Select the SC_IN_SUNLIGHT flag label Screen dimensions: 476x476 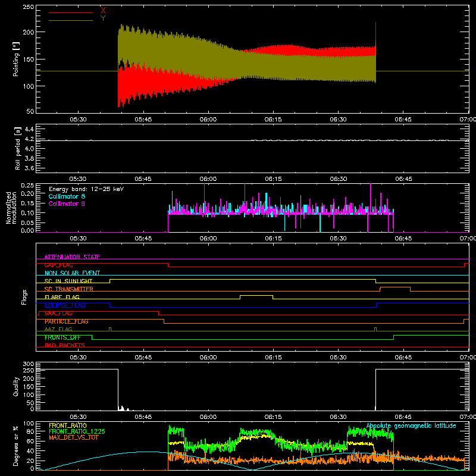pyautogui.click(x=68, y=281)
